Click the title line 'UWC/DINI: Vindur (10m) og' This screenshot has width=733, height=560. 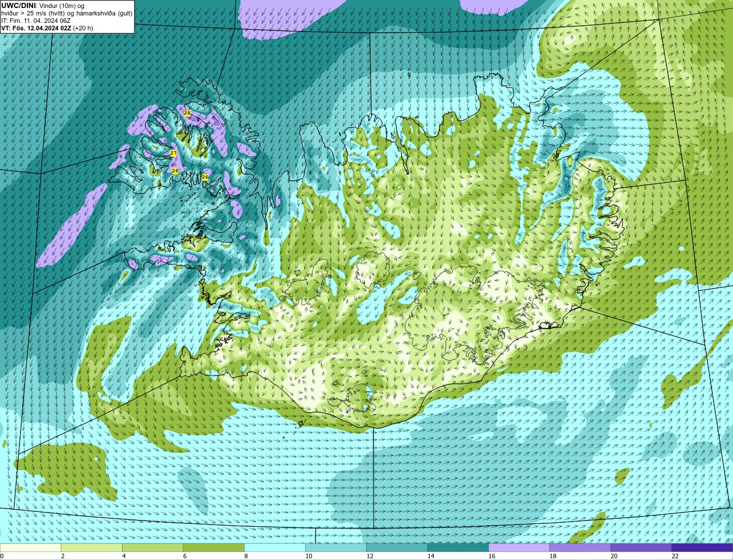coord(42,6)
